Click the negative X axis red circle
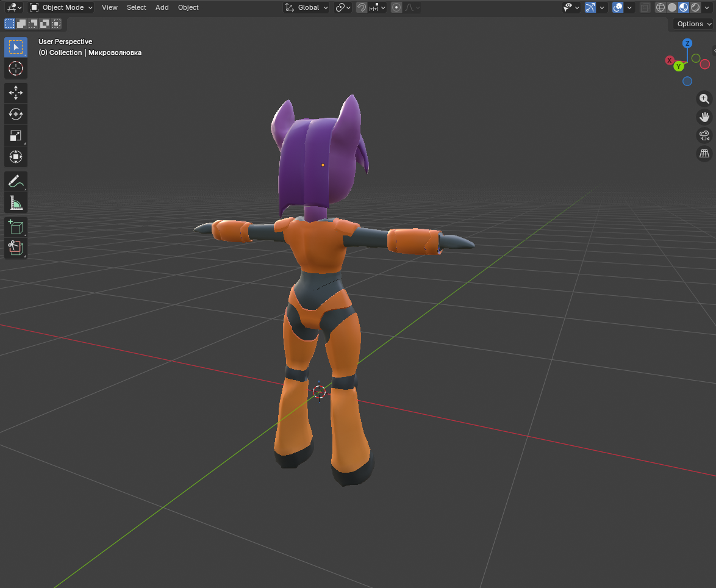Viewport: 716px width, 588px height. (704, 65)
